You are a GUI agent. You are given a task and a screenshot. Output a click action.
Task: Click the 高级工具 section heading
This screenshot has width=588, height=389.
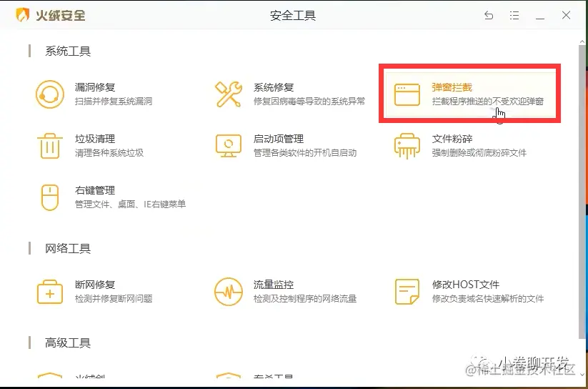(68, 343)
